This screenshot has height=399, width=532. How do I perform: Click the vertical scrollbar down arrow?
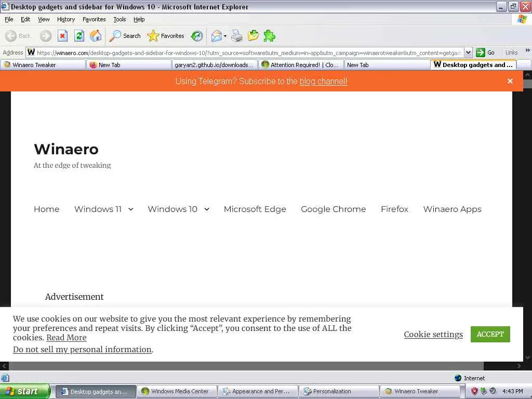(x=528, y=357)
